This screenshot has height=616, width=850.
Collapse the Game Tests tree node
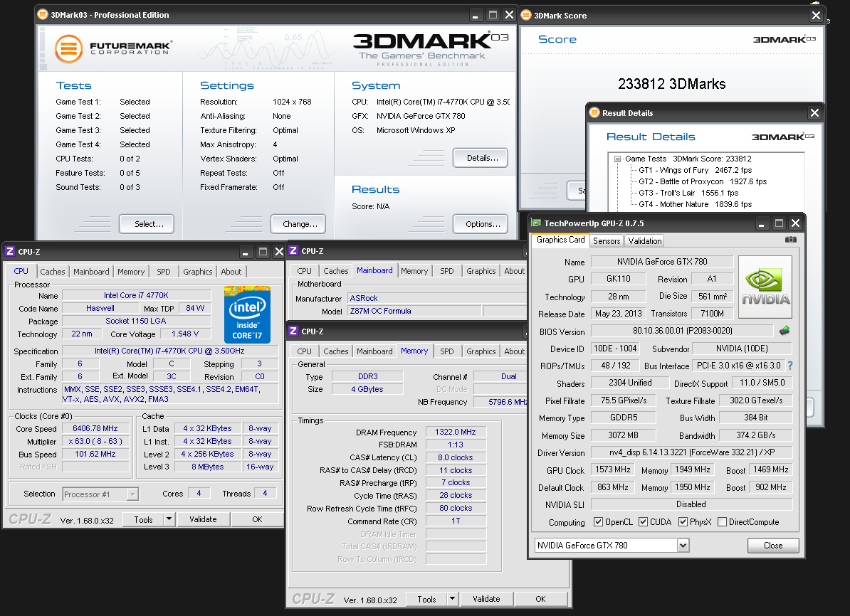coord(617,159)
